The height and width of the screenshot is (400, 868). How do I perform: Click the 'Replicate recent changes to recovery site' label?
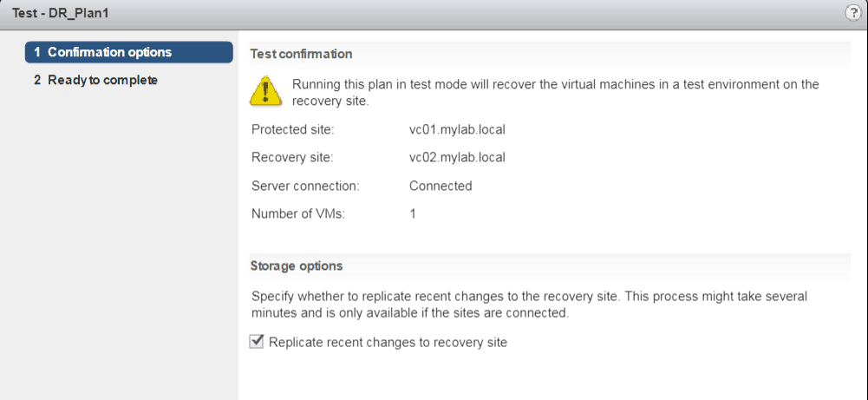(388, 342)
